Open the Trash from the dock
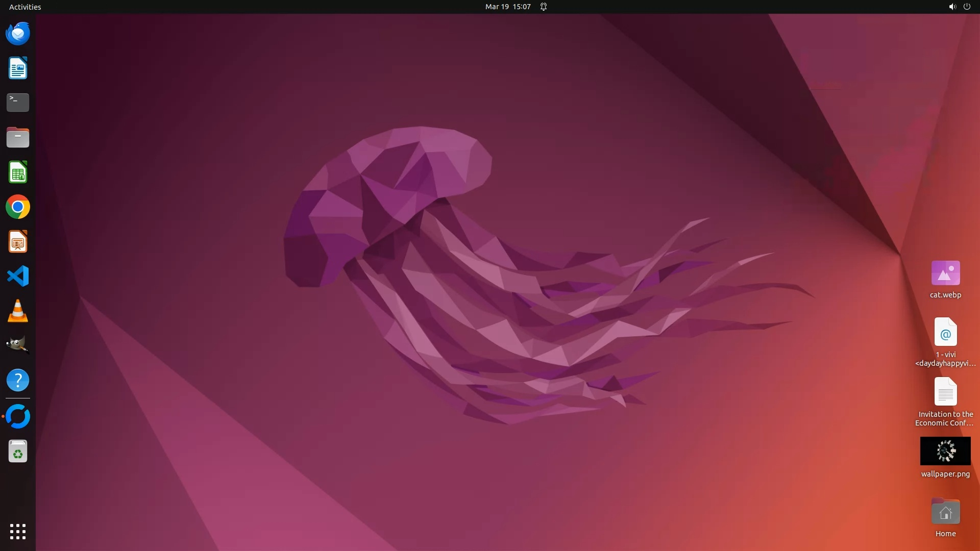The image size is (980, 551). (18, 452)
